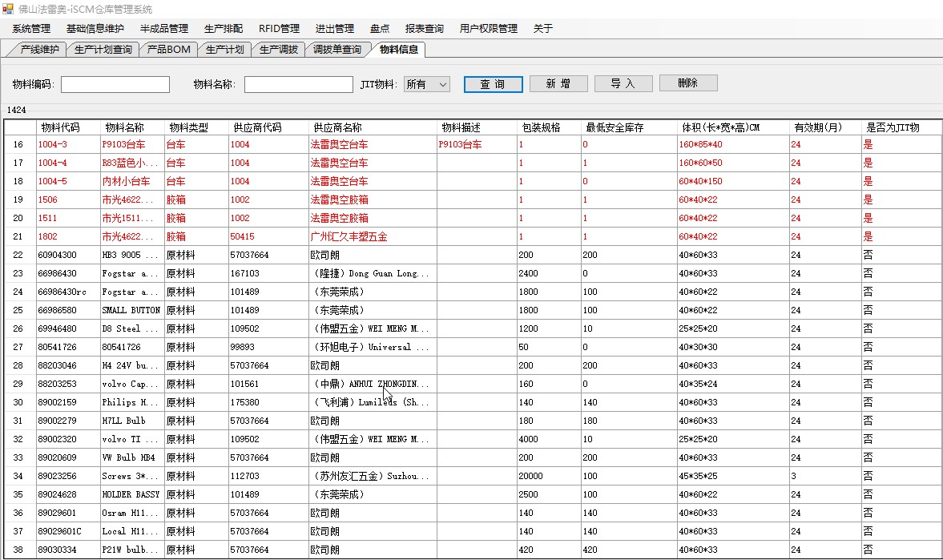Select packaging cell 4000
Image resolution: width=943 pixels, height=560 pixels.
coord(549,439)
